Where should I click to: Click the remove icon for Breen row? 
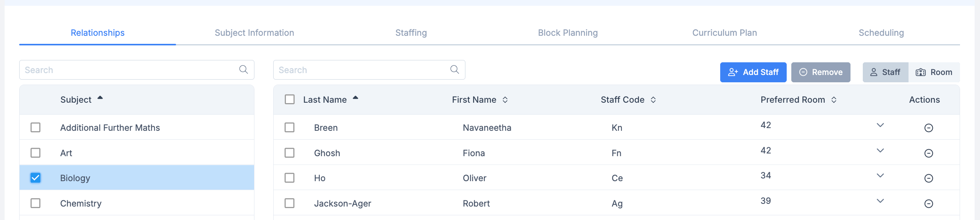929,128
